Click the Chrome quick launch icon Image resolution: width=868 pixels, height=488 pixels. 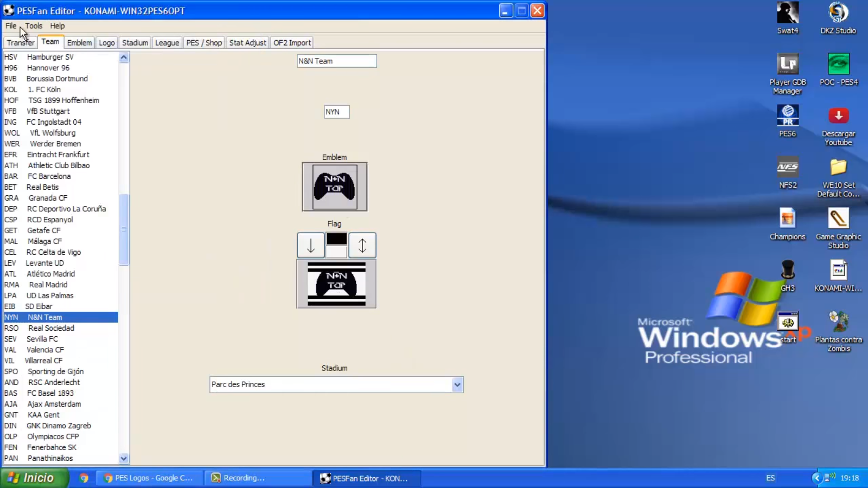point(84,478)
